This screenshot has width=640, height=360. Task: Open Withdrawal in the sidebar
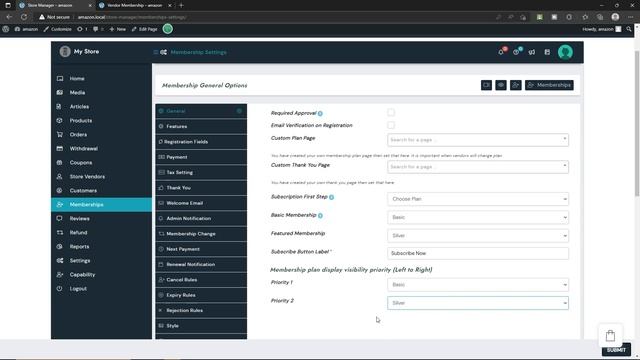[101, 149]
